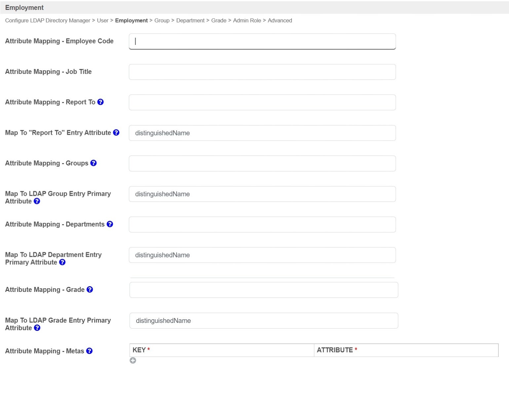Show help for LDAP Group Entry Primary Attribute

pyautogui.click(x=37, y=201)
